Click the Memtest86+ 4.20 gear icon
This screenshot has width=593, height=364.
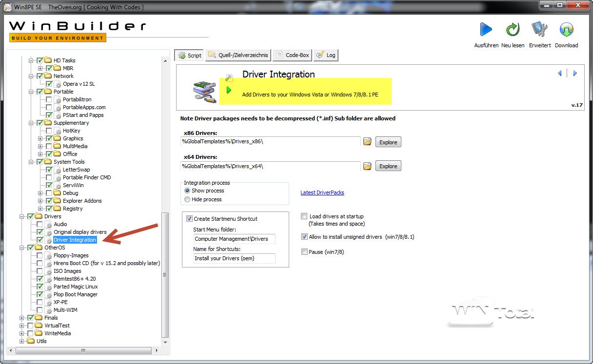click(49, 279)
